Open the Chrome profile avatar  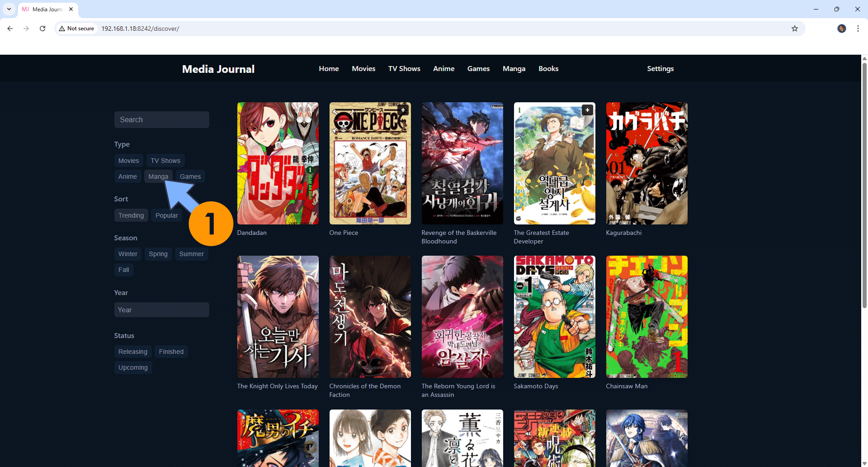click(841, 29)
